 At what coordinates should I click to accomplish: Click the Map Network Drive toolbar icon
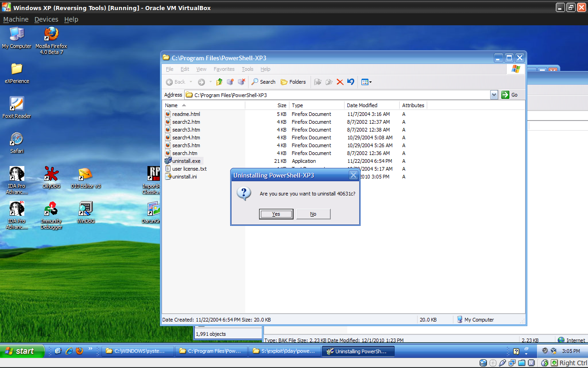(230, 82)
